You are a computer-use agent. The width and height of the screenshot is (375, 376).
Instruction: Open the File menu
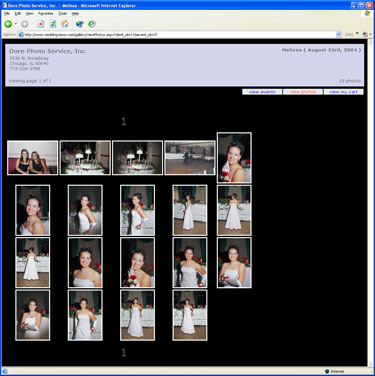point(7,14)
